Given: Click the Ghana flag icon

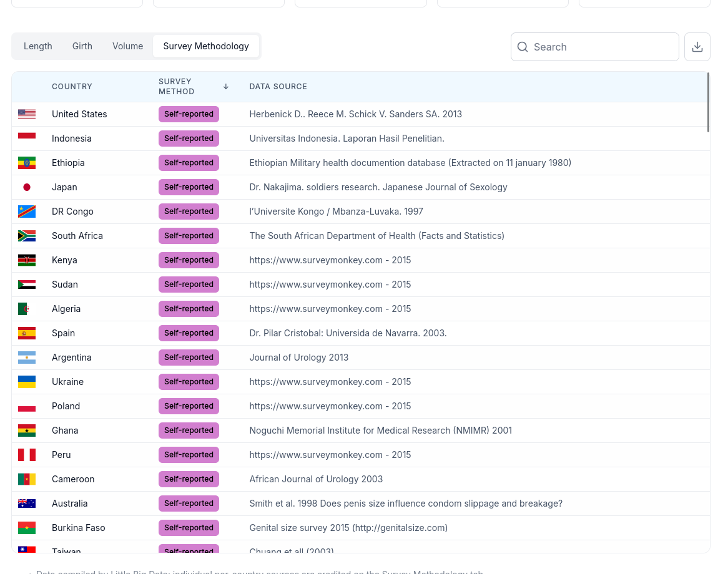Looking at the screenshot, I should (27, 430).
